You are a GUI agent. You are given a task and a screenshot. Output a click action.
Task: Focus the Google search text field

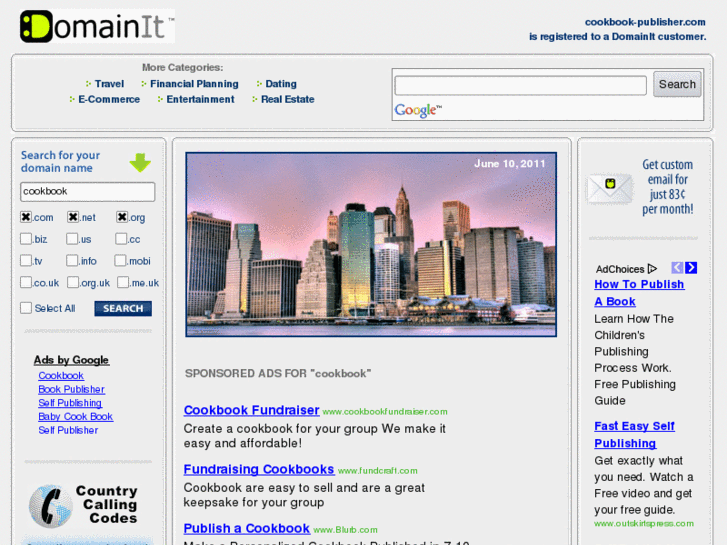pyautogui.click(x=520, y=85)
